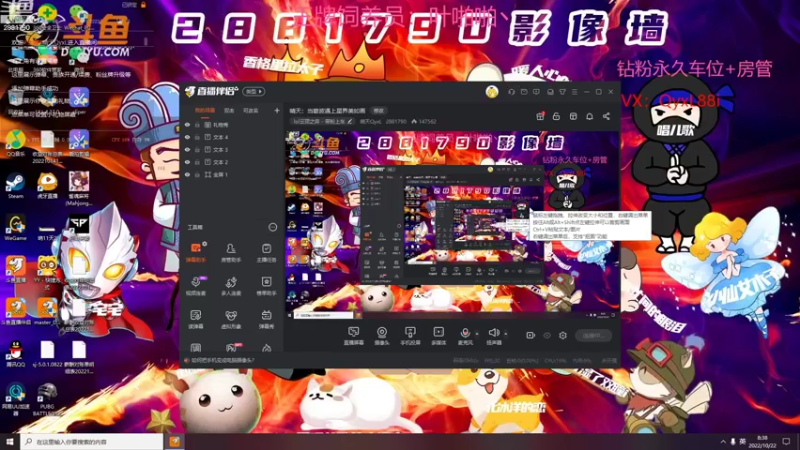The image size is (800, 450).
Task: Click the settings badge on 弹幕助手
Action: tap(205, 244)
